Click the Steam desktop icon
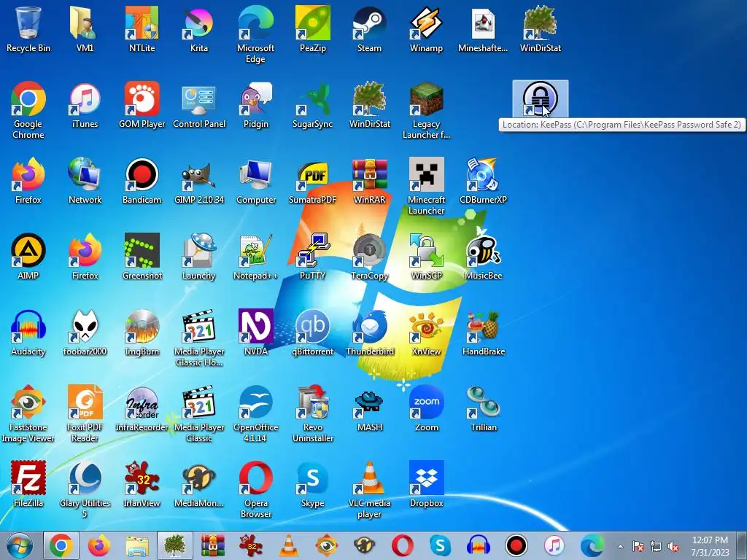The height and width of the screenshot is (560, 747). tap(369, 29)
